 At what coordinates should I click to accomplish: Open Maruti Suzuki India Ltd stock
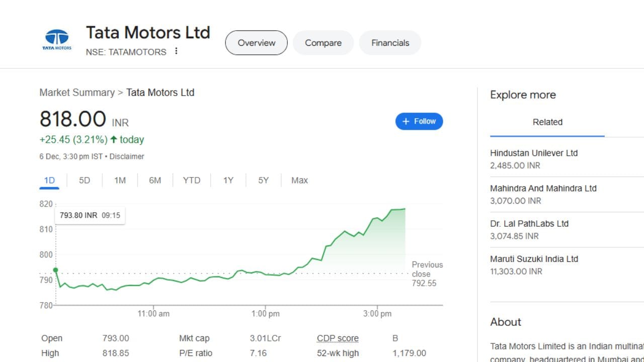[x=534, y=259]
